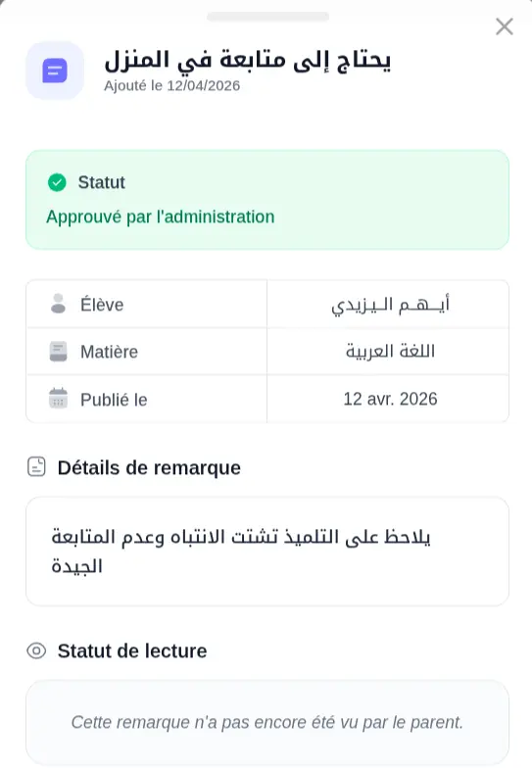Click the Arabic remark details text box
The height and width of the screenshot is (769, 532).
pyautogui.click(x=267, y=552)
